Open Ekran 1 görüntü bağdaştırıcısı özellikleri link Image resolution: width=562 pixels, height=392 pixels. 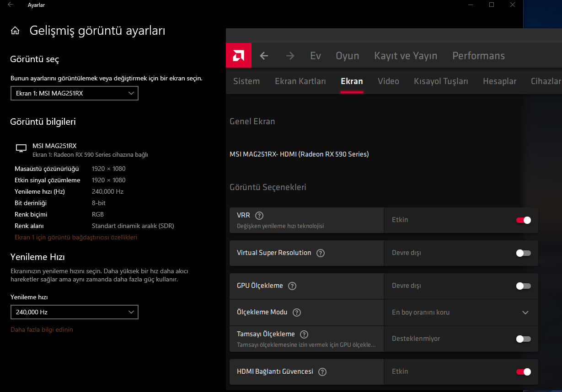(76, 237)
